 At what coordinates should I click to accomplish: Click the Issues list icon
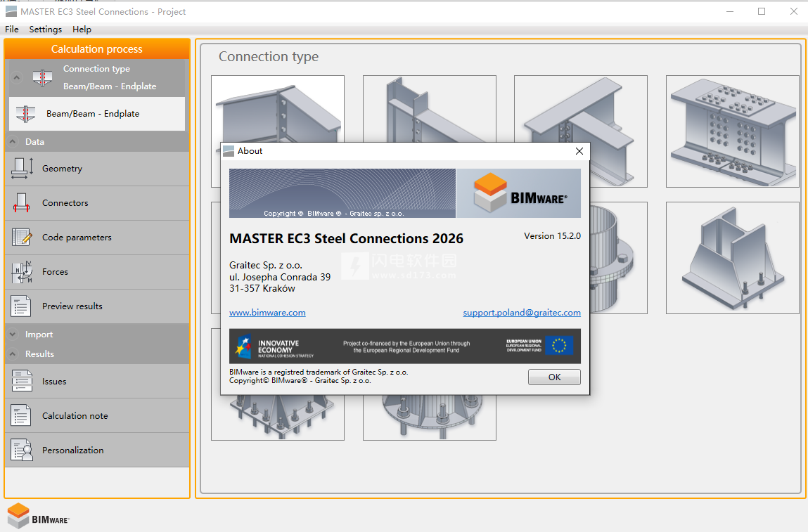click(22, 382)
